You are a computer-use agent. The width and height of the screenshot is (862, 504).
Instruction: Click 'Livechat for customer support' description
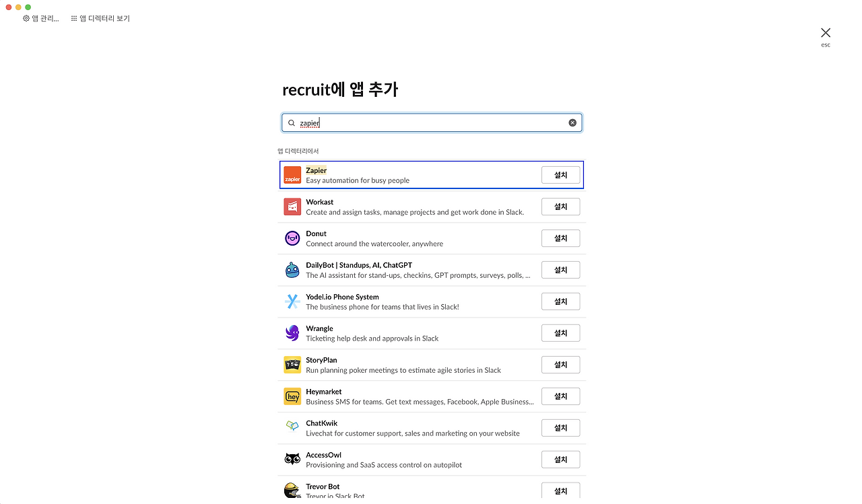point(413,433)
